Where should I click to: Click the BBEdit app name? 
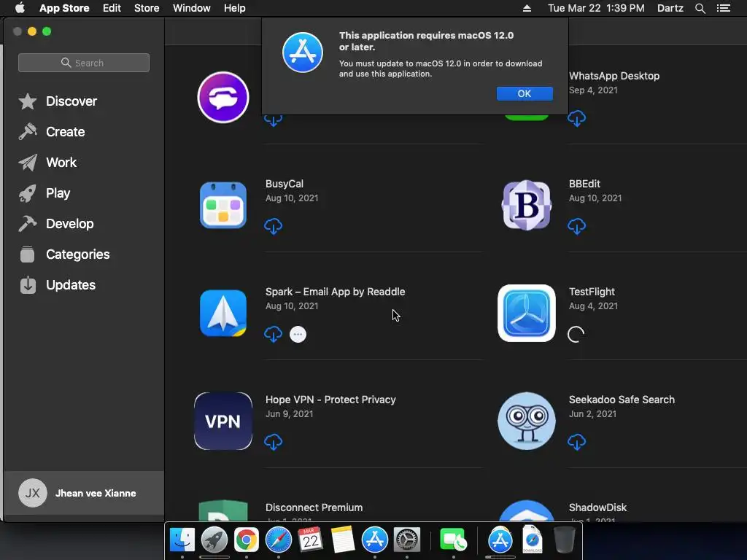point(584,184)
